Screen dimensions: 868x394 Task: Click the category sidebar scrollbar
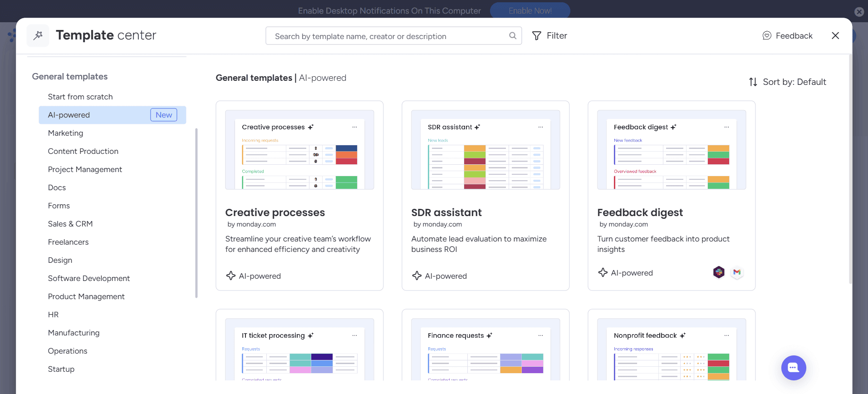pos(196,213)
